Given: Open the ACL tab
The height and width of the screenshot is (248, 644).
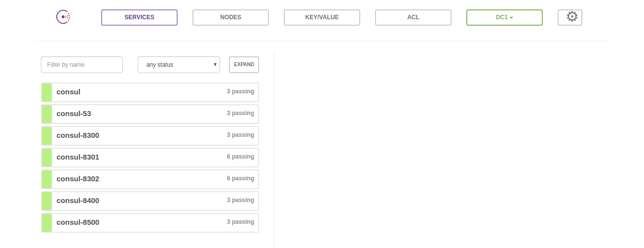Looking at the screenshot, I should click(x=413, y=17).
